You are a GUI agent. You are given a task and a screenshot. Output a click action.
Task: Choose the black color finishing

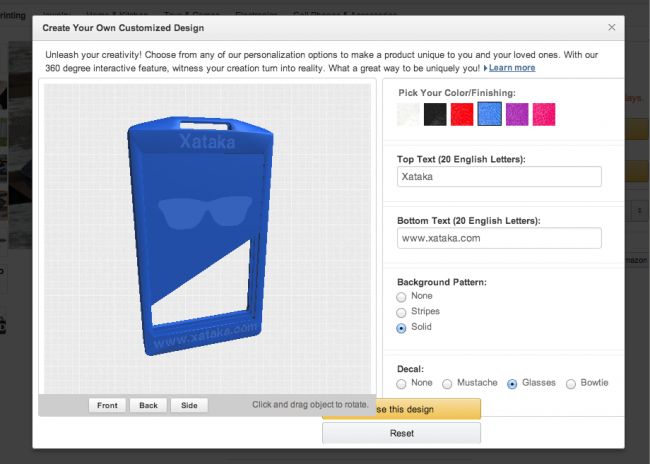pos(435,114)
